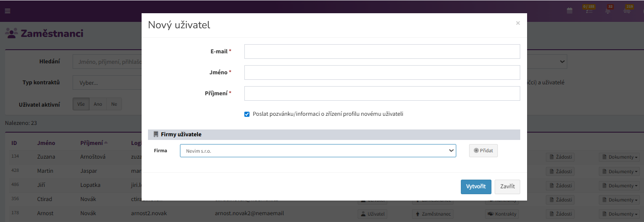Open the Typ kontraktů select box

click(107, 83)
